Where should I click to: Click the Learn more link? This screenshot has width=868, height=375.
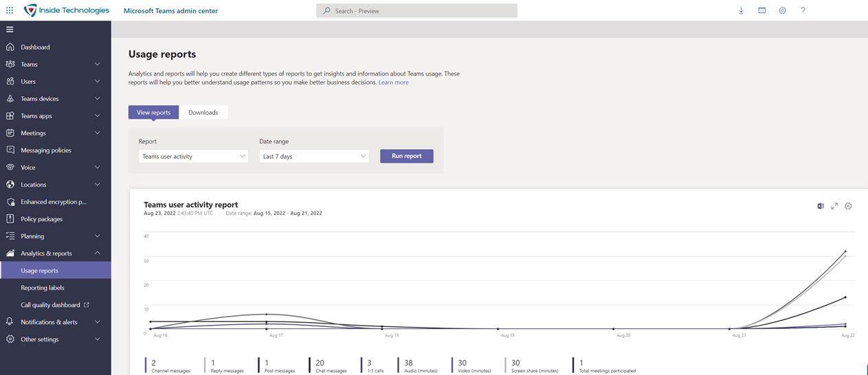(x=393, y=82)
